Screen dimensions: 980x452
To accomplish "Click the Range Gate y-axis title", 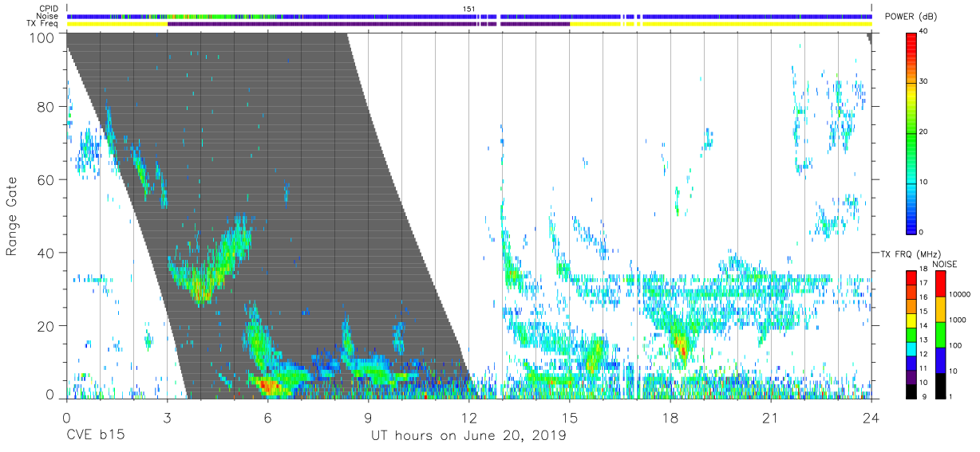I will point(12,218).
